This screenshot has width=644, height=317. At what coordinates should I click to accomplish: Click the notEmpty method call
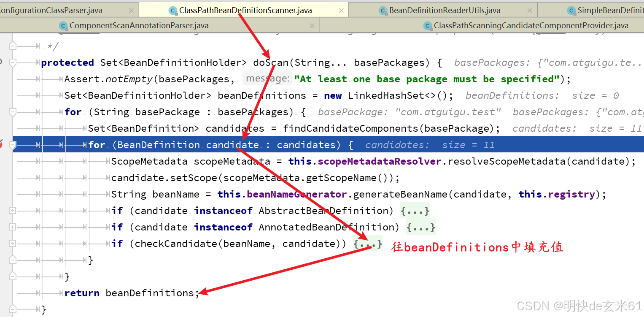129,79
